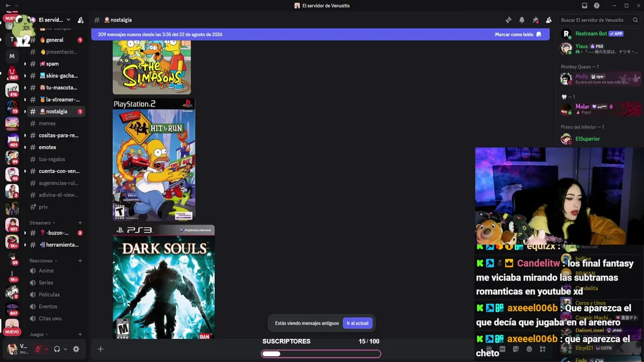Add a channel to the Reacciones category
644x362 pixels.
[80, 260]
